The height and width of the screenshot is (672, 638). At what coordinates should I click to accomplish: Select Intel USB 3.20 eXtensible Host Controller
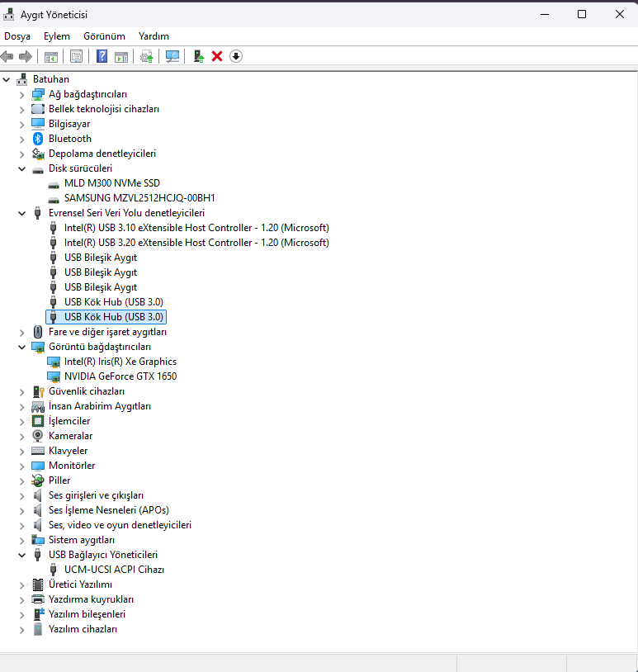point(196,243)
